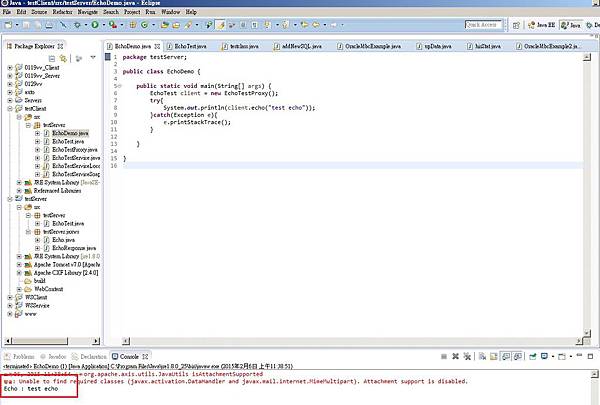This screenshot has width=600, height=405.
Task: Expand the WSClient project
Action: click(9, 298)
